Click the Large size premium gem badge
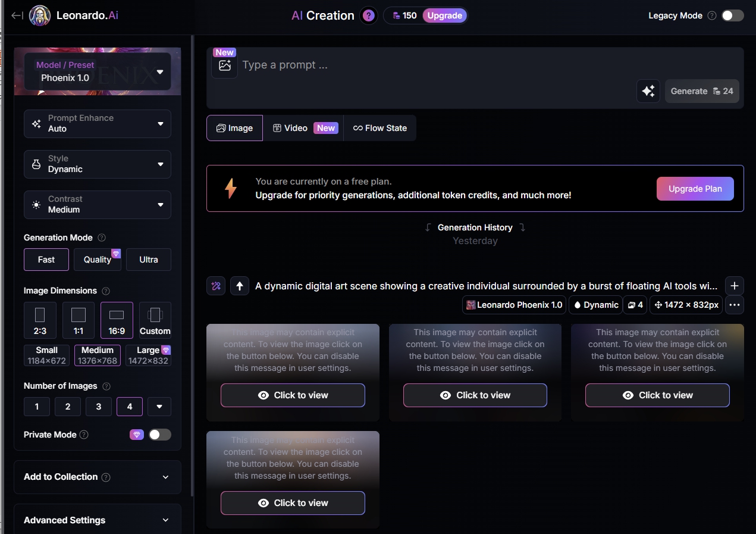The image size is (756, 534). [x=166, y=350]
